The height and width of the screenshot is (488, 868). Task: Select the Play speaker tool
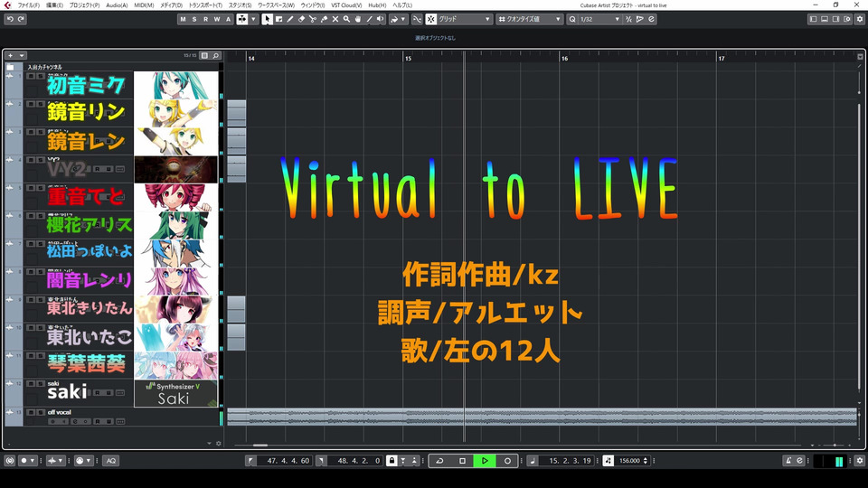381,19
